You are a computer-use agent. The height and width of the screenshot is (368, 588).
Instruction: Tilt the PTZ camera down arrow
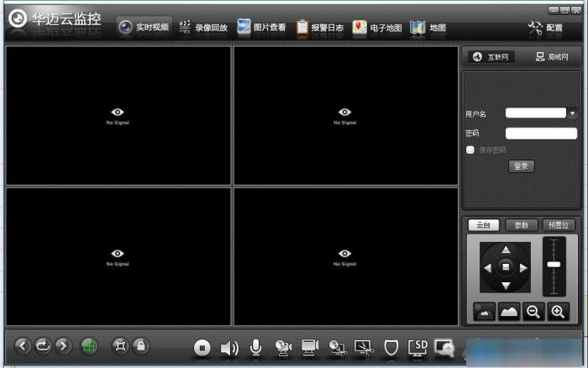(x=506, y=286)
